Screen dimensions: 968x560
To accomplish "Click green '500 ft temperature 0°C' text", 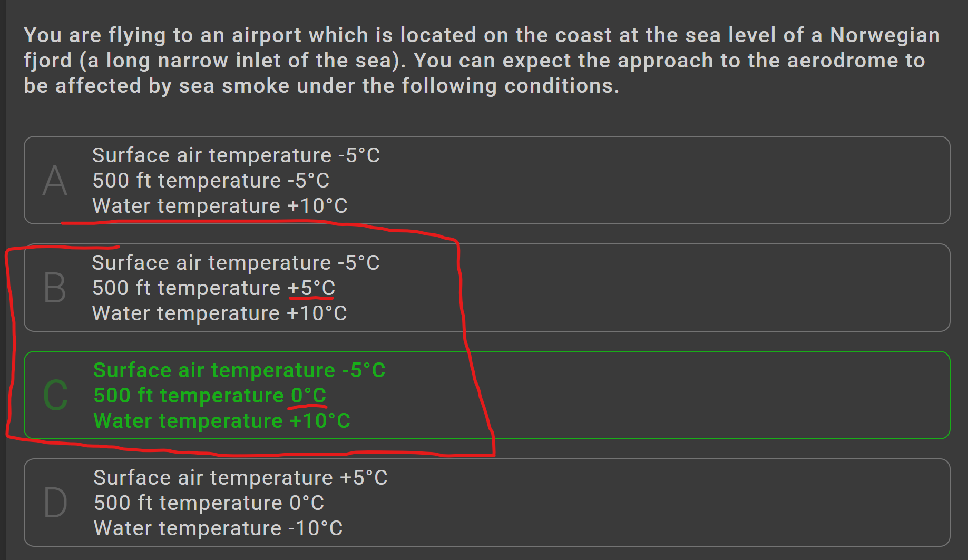I will [x=210, y=396].
